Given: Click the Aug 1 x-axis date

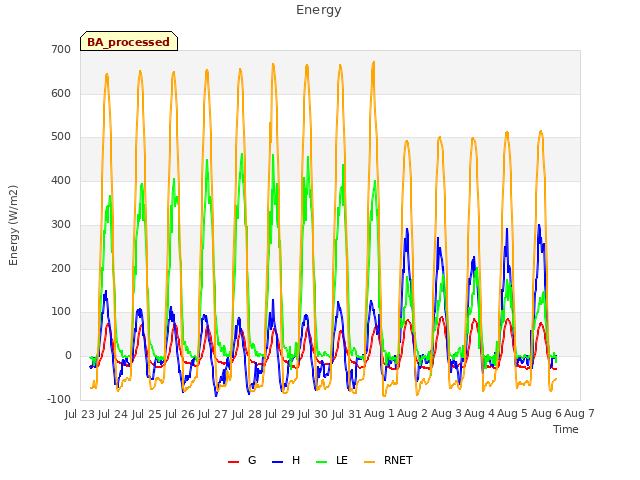Looking at the screenshot, I should click(379, 414).
